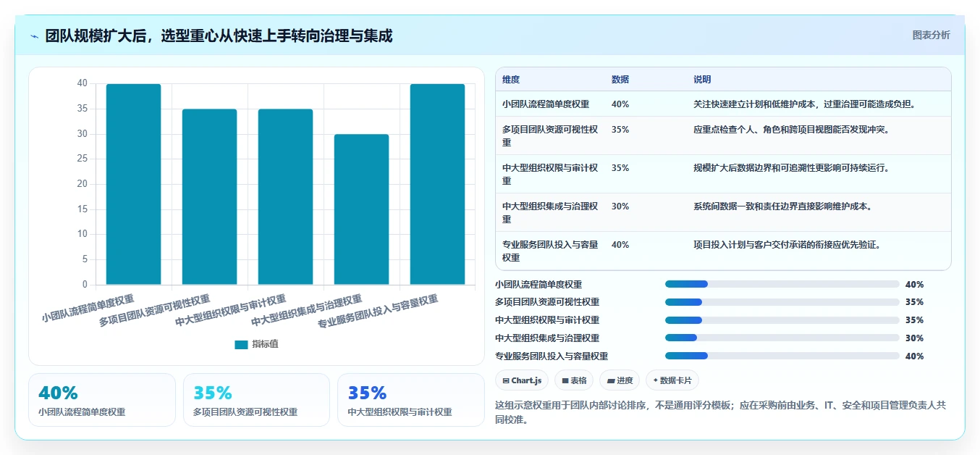The width and height of the screenshot is (980, 455).
Task: Click the bar for 小团队流程简单度权重
Action: [x=134, y=184]
